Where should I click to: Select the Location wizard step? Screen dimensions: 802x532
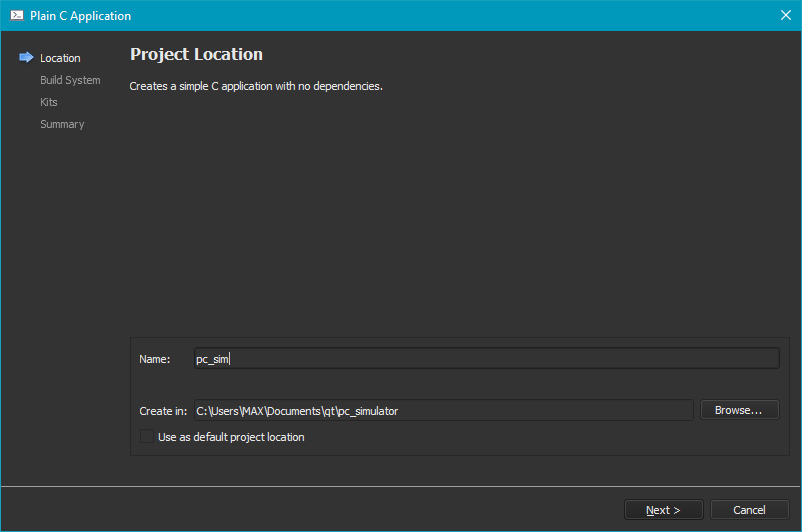point(60,58)
